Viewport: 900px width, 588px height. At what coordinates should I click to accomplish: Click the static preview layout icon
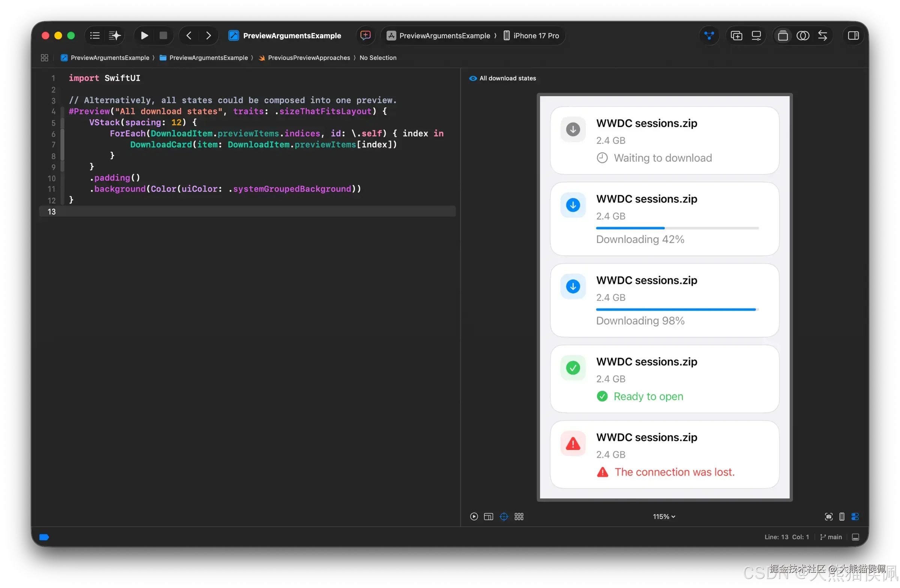[488, 516]
